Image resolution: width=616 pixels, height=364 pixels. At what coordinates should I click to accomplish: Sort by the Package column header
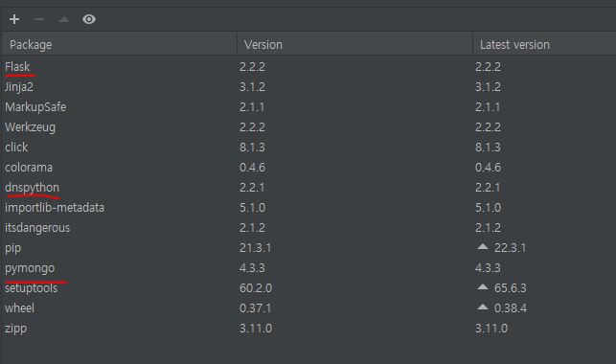tap(119, 44)
